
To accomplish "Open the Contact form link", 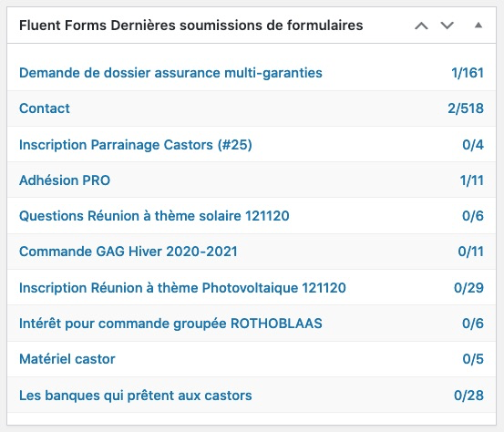I will pyautogui.click(x=45, y=108).
